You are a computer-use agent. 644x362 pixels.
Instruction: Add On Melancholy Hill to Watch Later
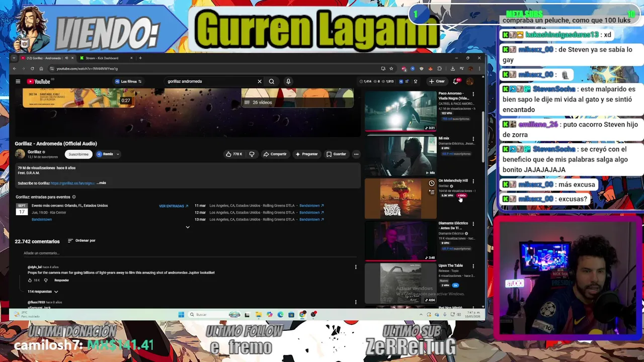pyautogui.click(x=431, y=184)
